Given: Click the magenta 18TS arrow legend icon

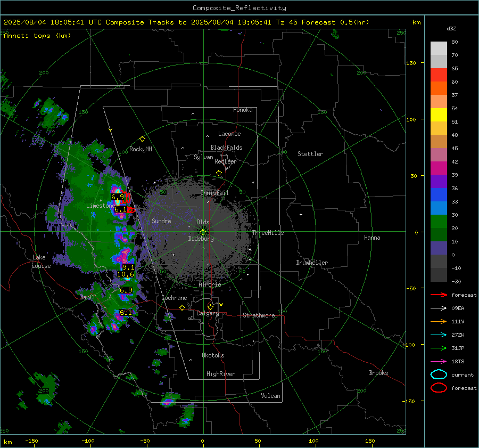Looking at the screenshot, I should pos(439,362).
